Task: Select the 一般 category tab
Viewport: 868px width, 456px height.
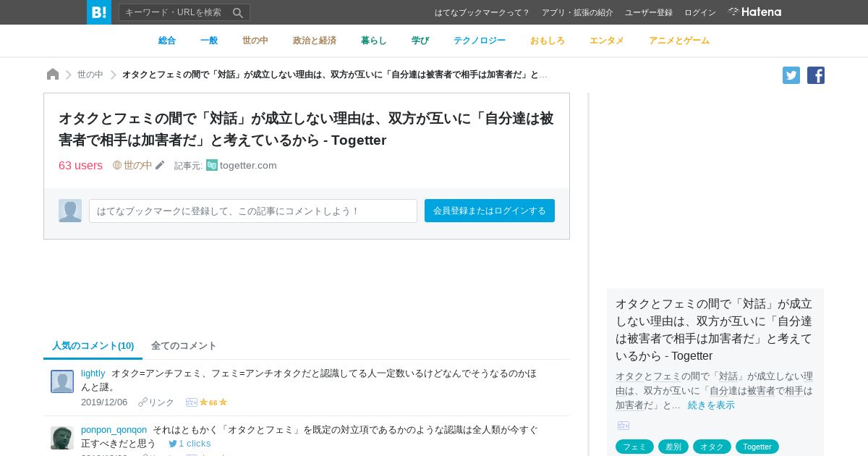Action: click(x=209, y=41)
